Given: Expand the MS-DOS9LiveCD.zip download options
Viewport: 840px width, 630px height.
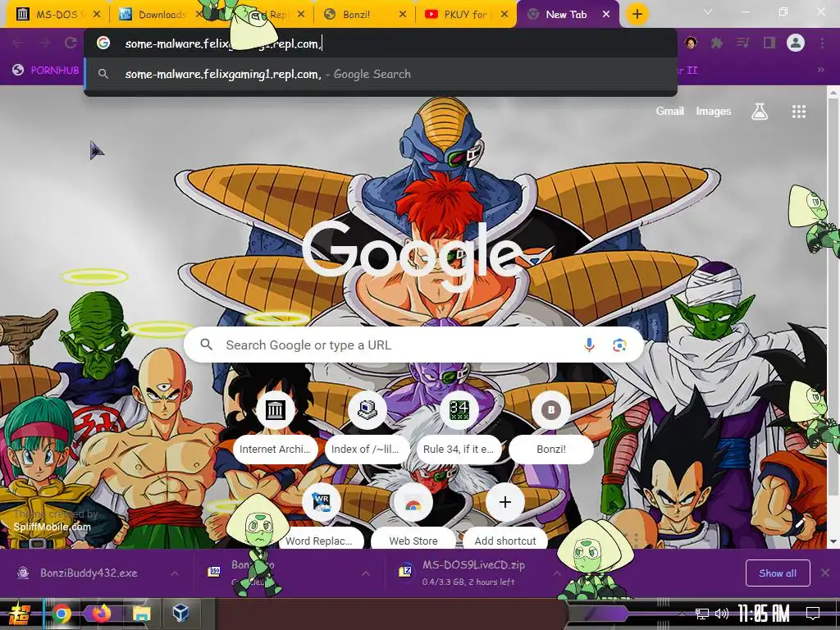Looking at the screenshot, I should tap(557, 573).
